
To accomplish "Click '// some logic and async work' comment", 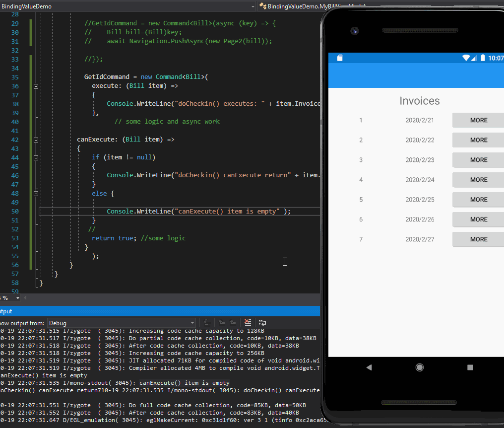I will point(167,122).
